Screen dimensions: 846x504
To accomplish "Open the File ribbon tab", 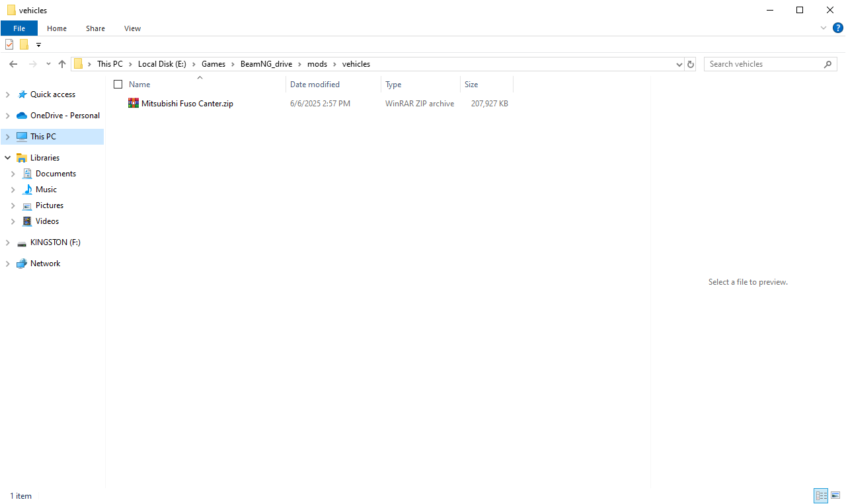I will coord(19,28).
